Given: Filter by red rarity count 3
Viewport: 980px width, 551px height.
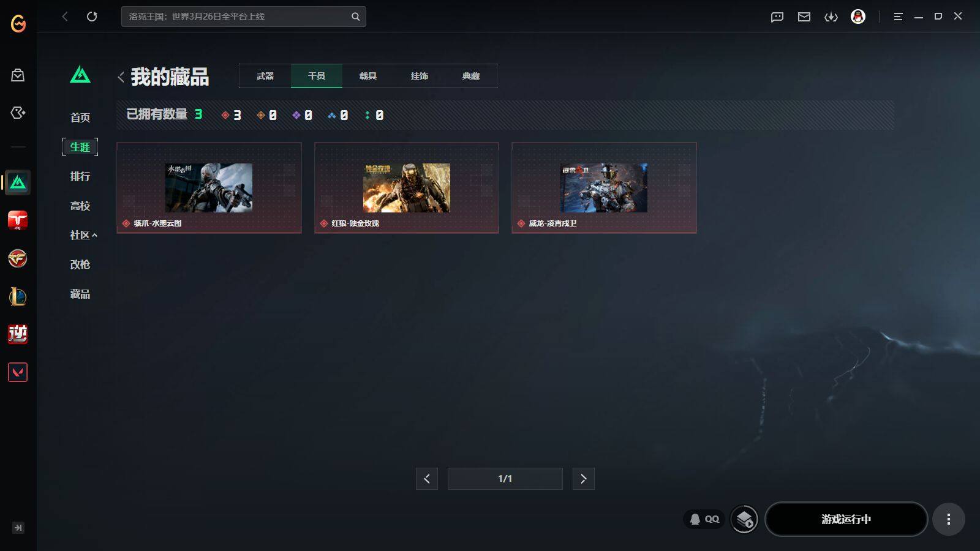Looking at the screenshot, I should 232,115.
